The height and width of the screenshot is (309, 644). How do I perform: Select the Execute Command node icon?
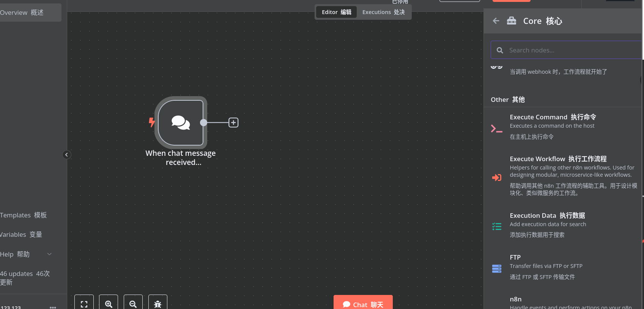point(496,129)
